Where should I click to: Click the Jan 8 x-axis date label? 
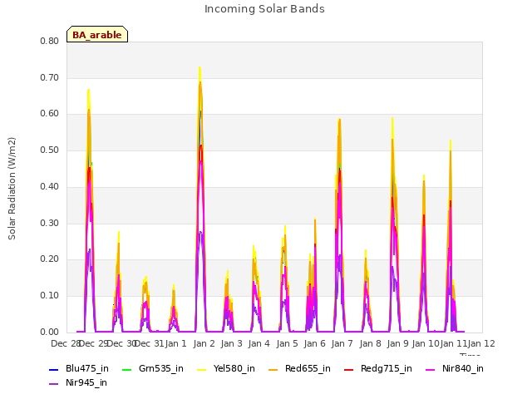(370, 343)
